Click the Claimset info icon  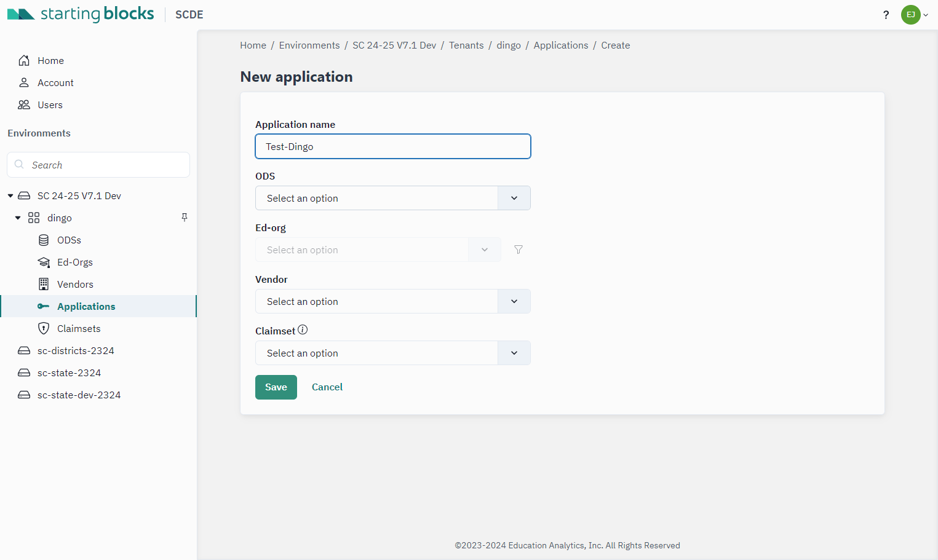(303, 330)
